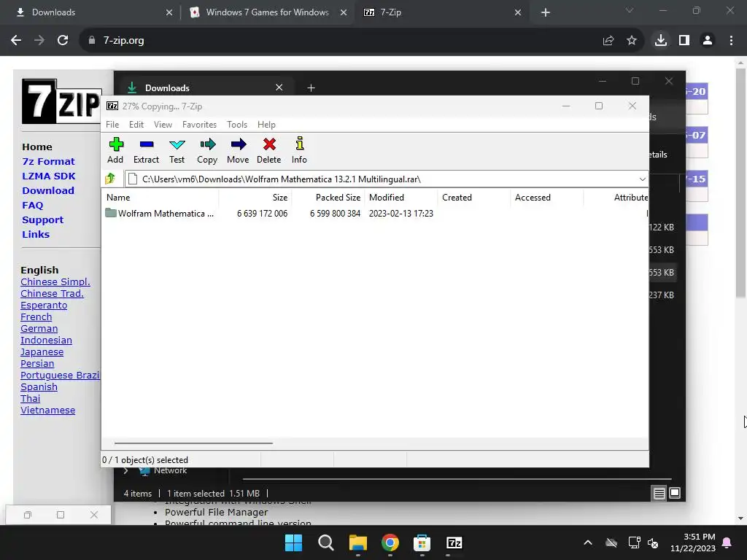Click the 7 ZIP logo on the website

61,101
